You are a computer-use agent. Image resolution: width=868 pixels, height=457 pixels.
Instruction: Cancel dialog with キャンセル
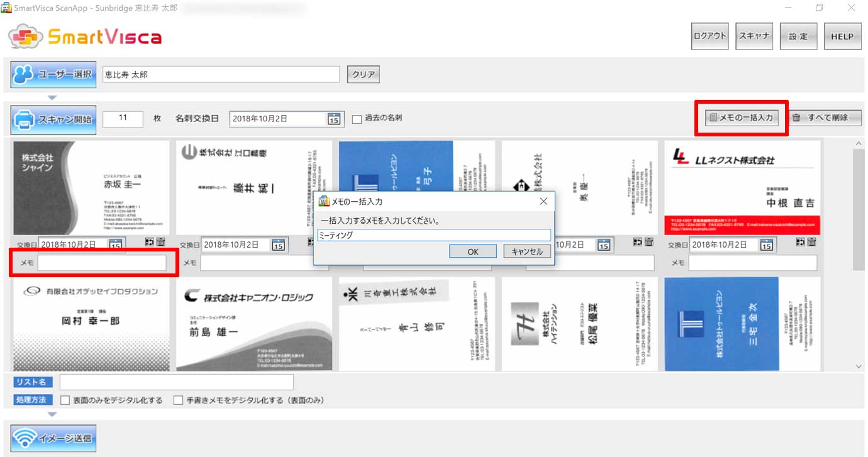click(x=527, y=251)
